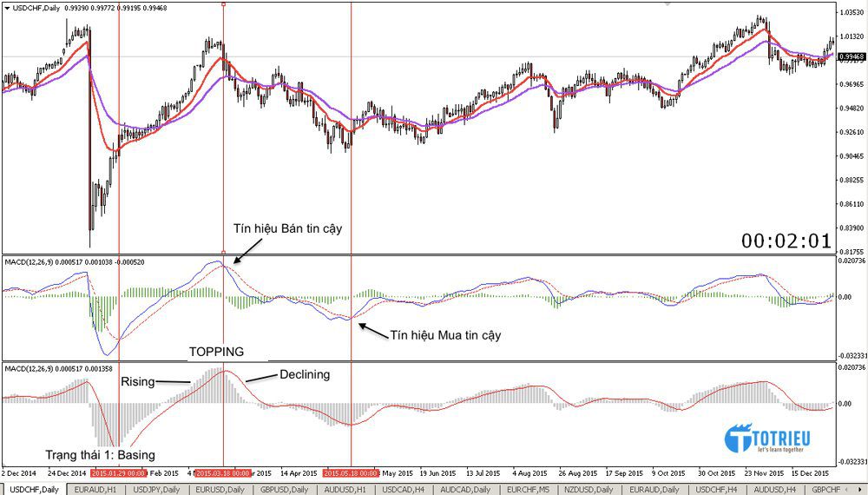Click the 2015.05.18 date marker on the timeline
The height and width of the screenshot is (495, 868).
(x=351, y=473)
